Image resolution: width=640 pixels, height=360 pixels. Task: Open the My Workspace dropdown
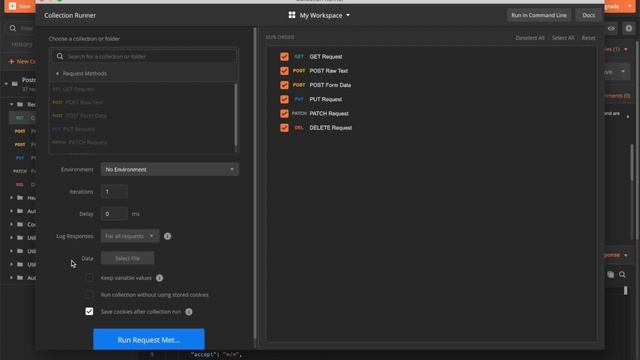[x=325, y=15]
